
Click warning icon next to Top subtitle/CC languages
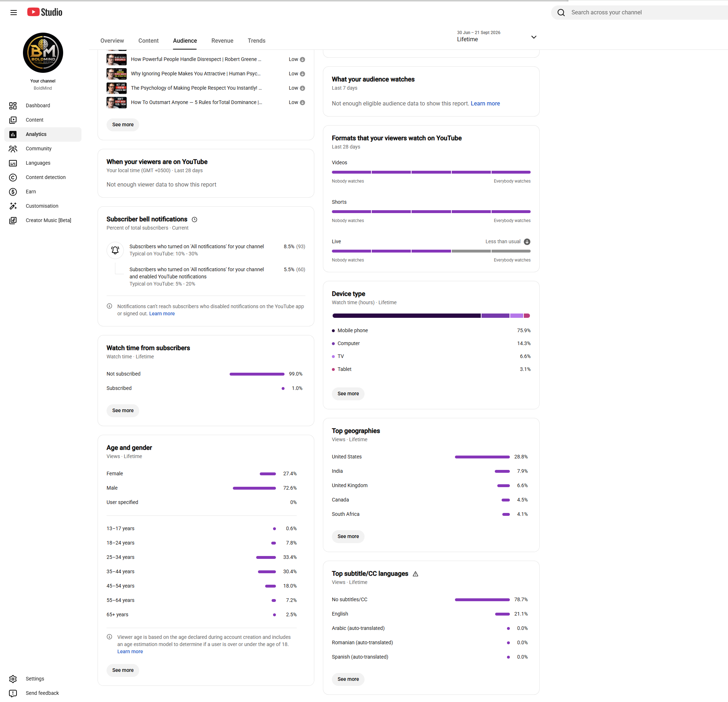(415, 574)
